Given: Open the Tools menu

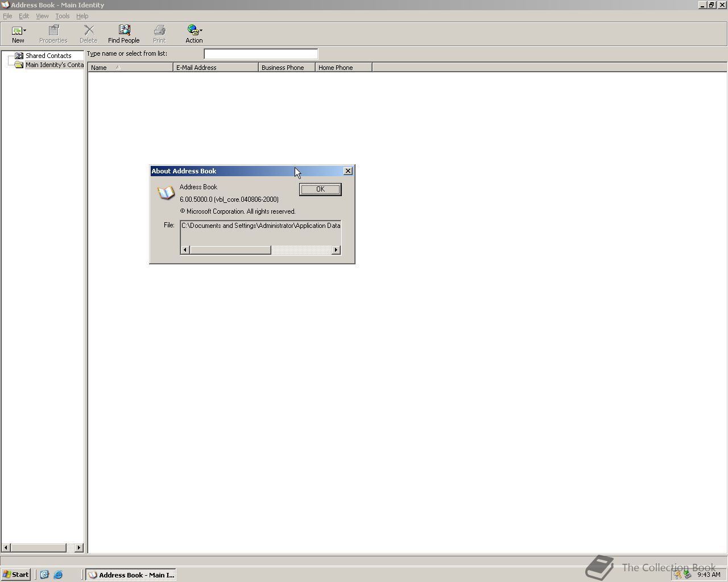Looking at the screenshot, I should pos(62,16).
